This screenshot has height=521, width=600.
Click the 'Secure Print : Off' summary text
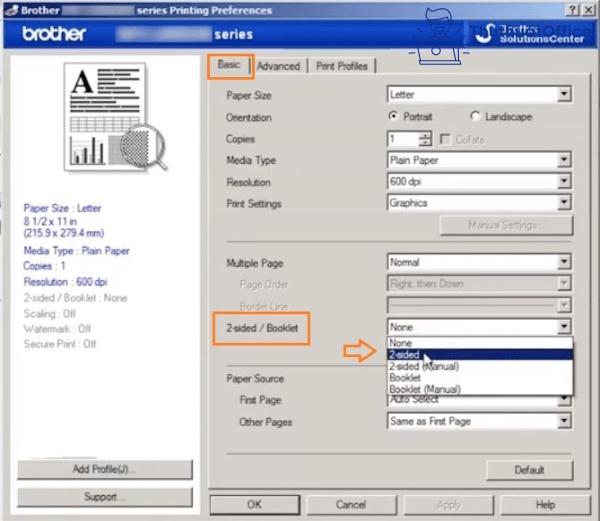click(x=60, y=344)
